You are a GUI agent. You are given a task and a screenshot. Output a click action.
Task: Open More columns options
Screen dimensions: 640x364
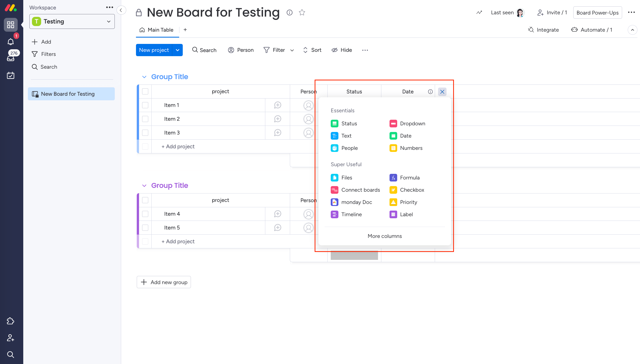click(x=385, y=236)
